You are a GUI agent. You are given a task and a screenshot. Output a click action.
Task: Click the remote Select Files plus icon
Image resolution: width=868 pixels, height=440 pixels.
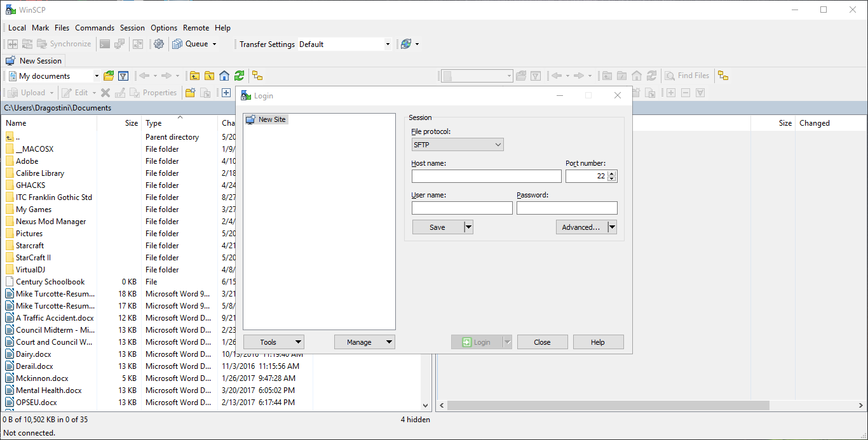click(x=670, y=93)
